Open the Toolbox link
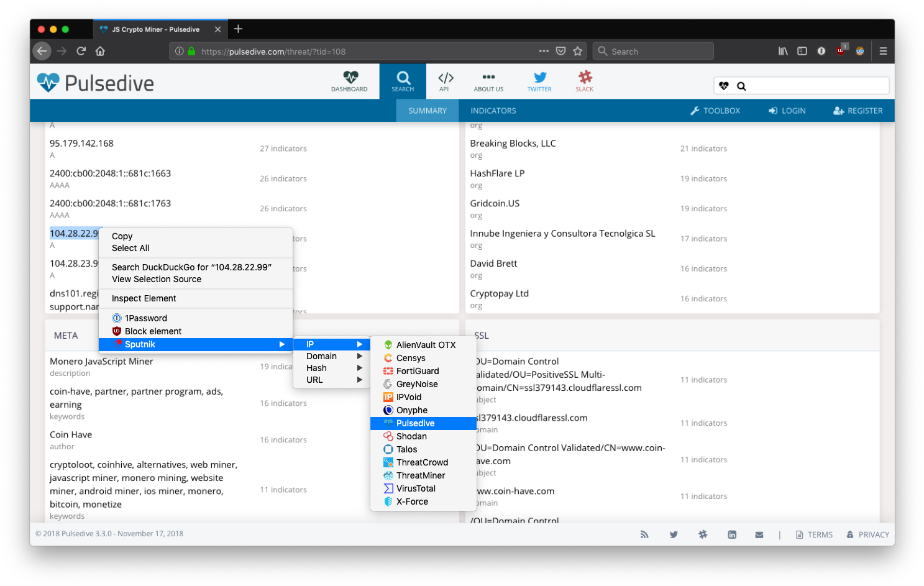 715,111
